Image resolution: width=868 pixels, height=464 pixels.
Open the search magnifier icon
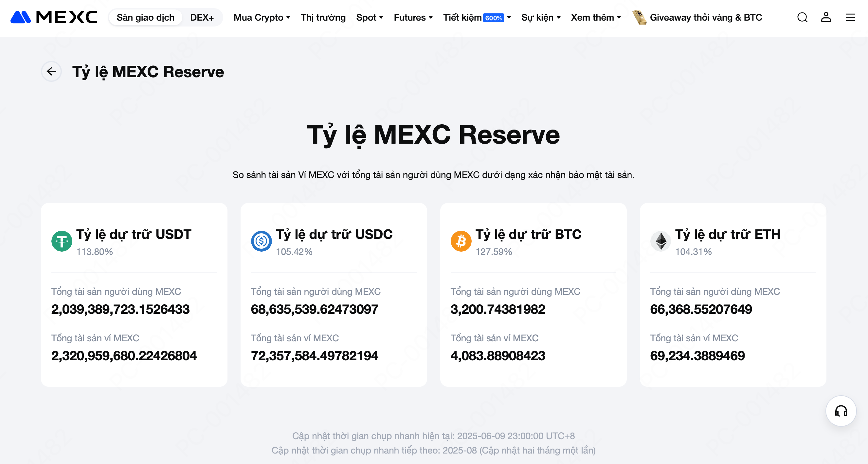pos(802,17)
